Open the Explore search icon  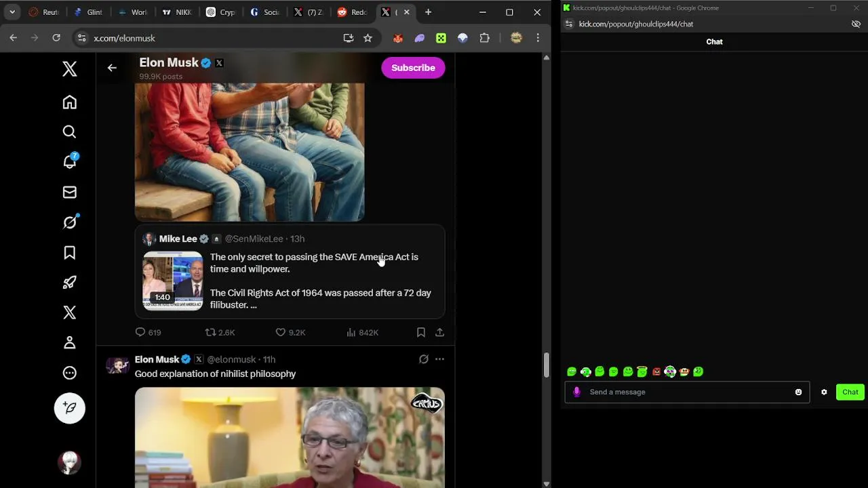coord(69,132)
